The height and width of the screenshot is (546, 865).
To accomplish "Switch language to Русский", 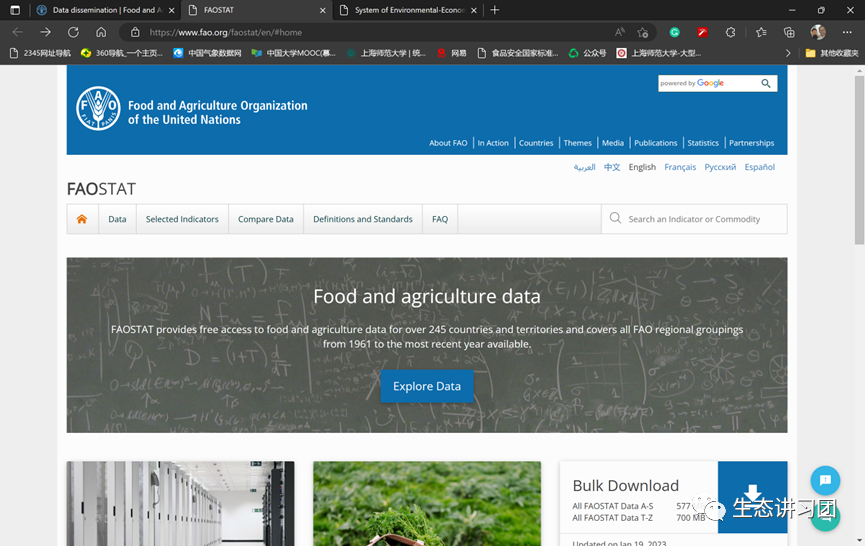I will (x=720, y=167).
